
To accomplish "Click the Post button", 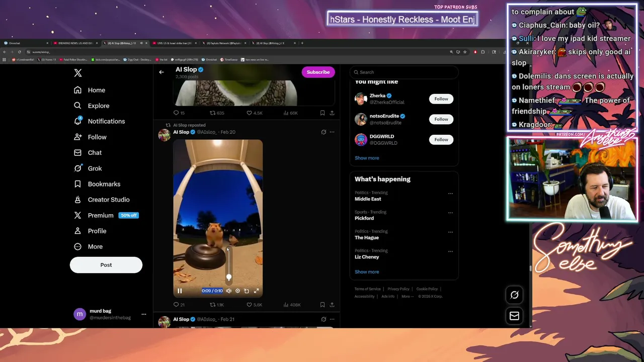I will pyautogui.click(x=106, y=265).
